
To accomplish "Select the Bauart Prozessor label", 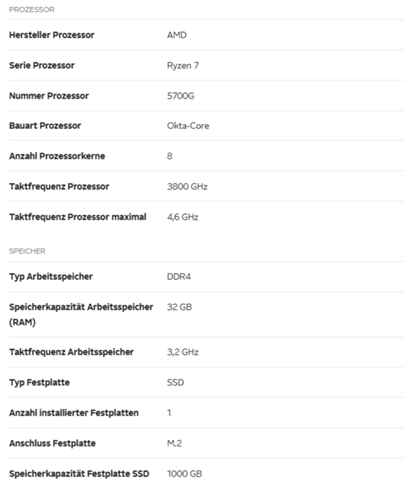I will (x=45, y=126).
